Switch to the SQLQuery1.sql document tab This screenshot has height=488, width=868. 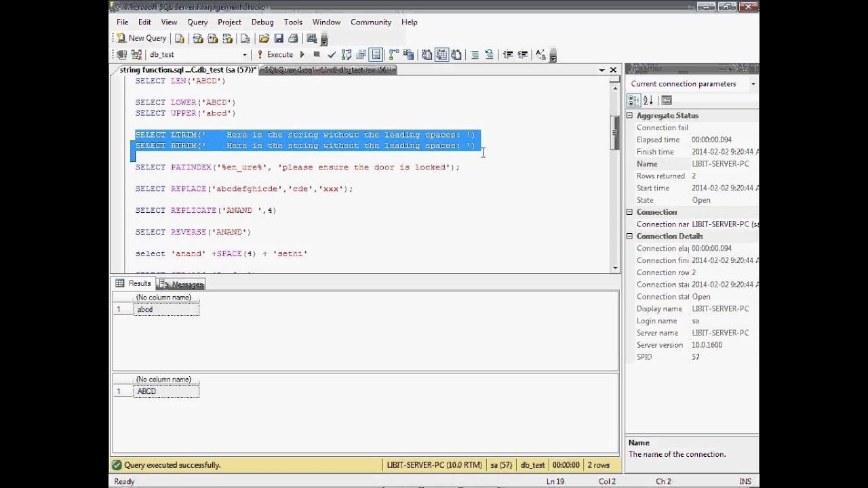tap(329, 70)
